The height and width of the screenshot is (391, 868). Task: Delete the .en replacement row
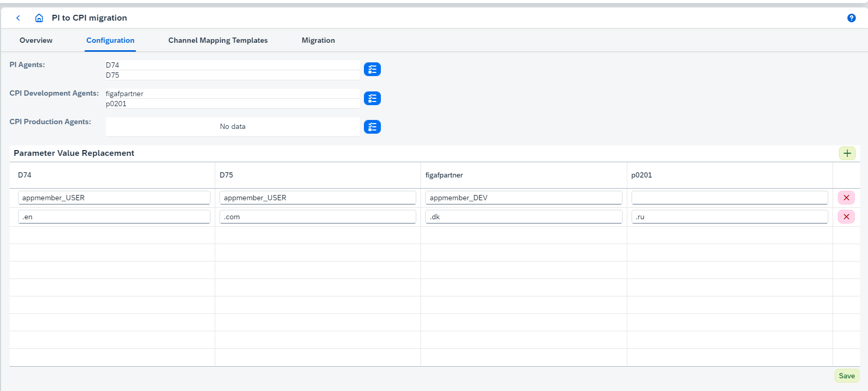pos(846,217)
